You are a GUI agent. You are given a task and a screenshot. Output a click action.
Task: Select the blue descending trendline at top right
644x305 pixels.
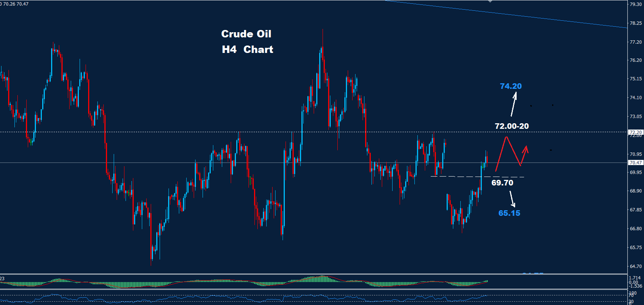coord(518,15)
